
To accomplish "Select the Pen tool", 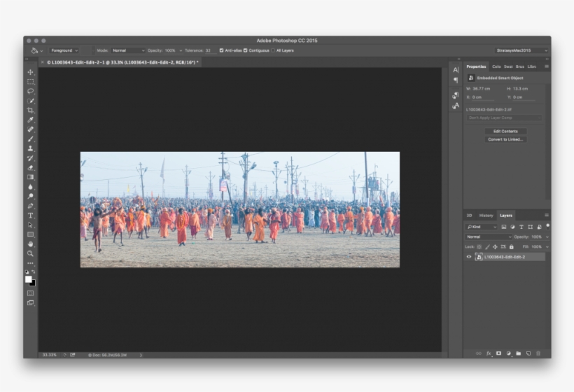I will [x=31, y=206].
